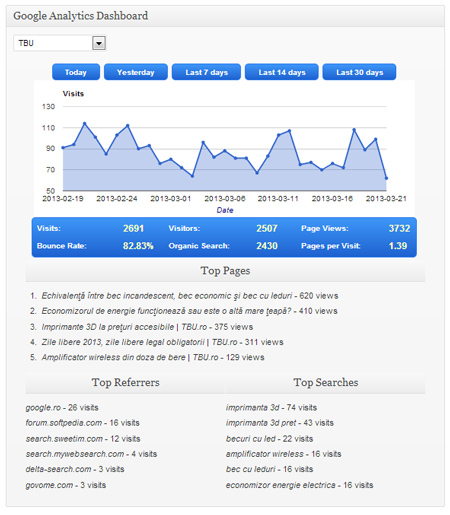Click the Bounce Rate 82.83% value

click(x=138, y=246)
